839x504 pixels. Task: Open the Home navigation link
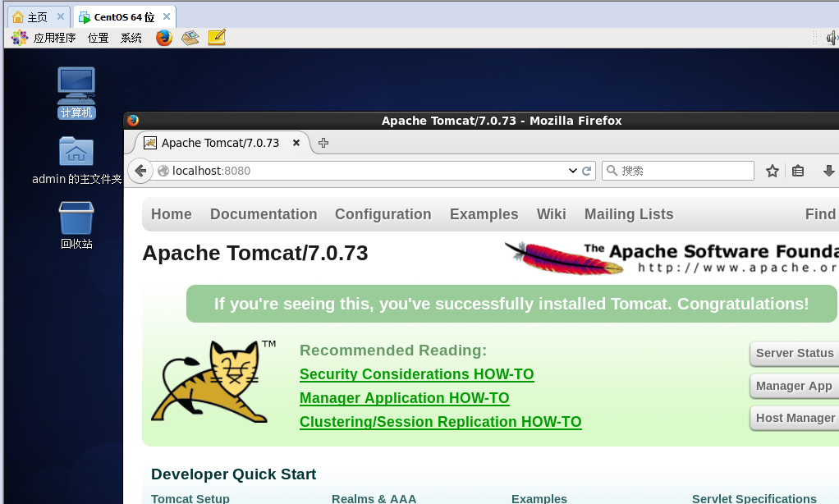point(172,214)
